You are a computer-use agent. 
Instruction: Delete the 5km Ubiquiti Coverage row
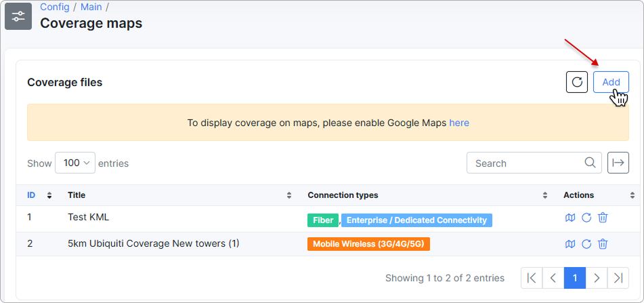(x=603, y=244)
